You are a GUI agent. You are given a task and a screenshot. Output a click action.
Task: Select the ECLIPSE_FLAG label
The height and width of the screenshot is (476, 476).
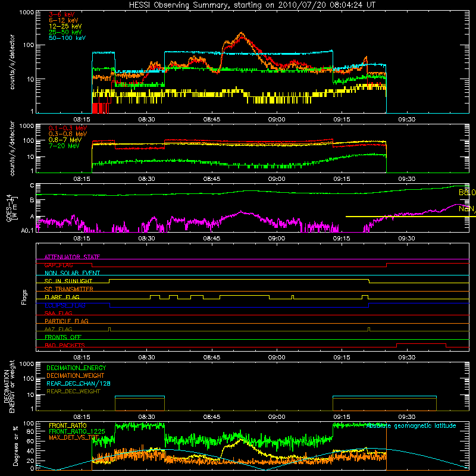tap(65, 305)
